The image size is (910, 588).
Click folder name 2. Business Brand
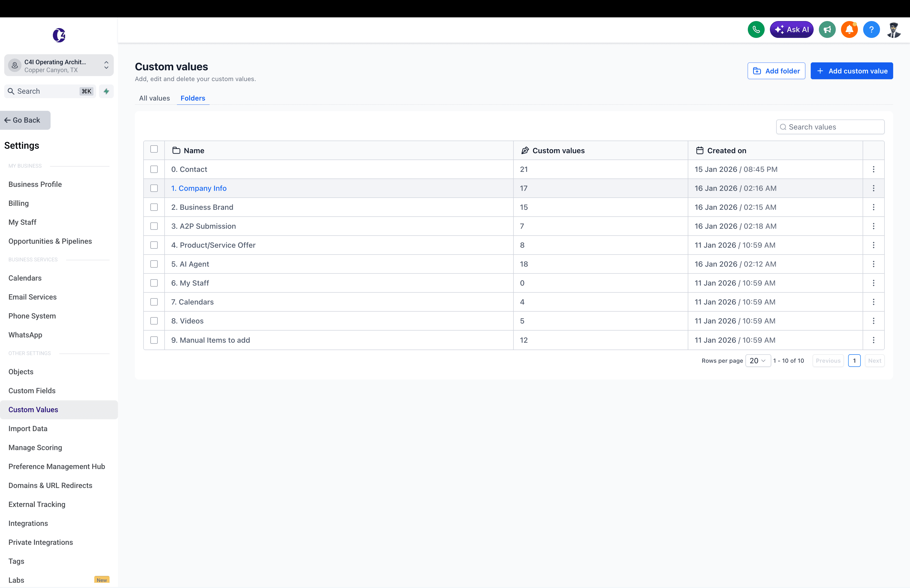pyautogui.click(x=202, y=207)
